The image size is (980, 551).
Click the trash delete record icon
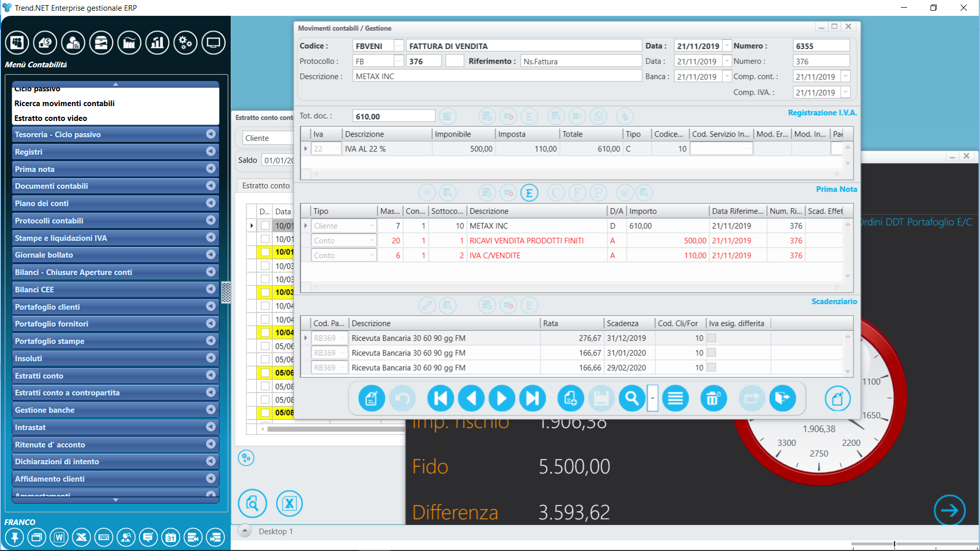coord(713,398)
